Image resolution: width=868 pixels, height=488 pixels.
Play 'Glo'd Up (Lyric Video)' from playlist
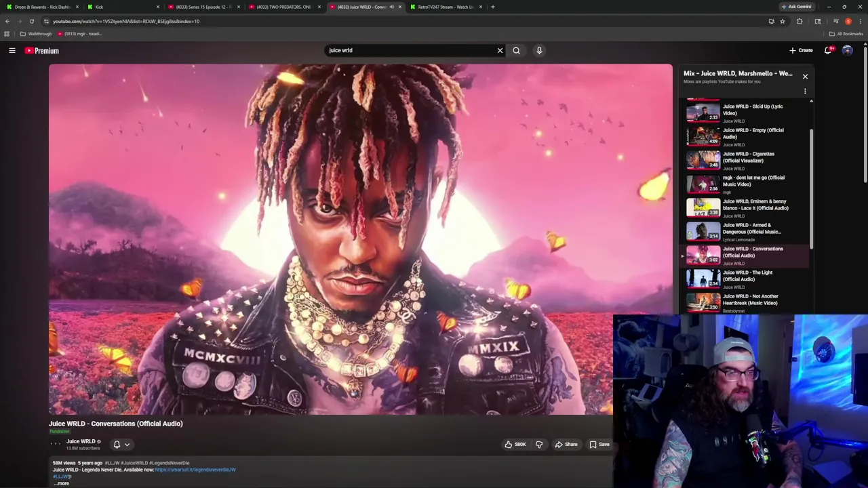tap(745, 112)
